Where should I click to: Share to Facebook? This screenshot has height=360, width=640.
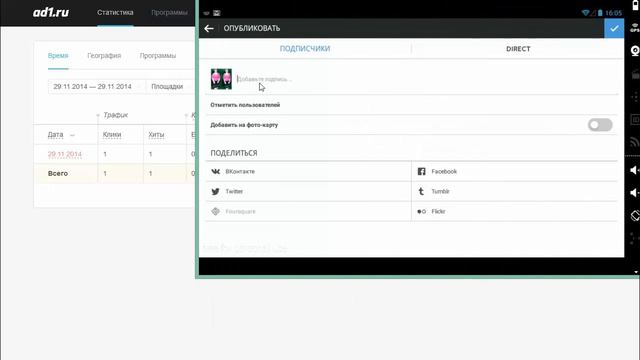(x=515, y=171)
